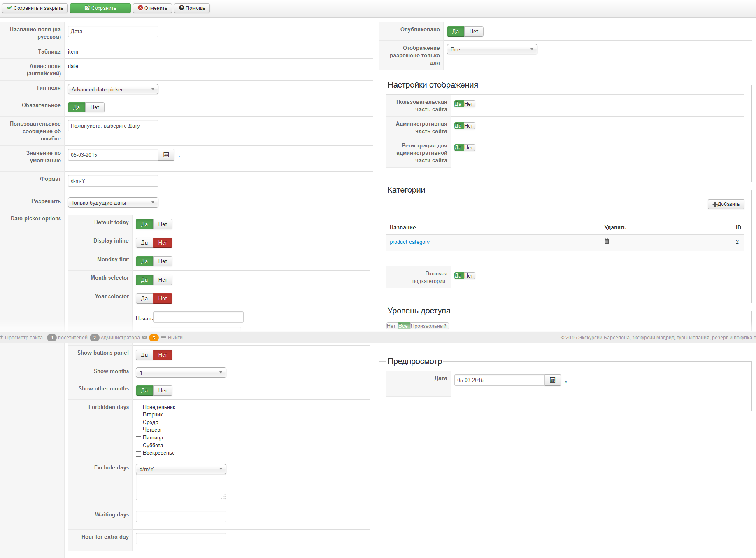The image size is (756, 558).
Task: Focus the Начать input field
Action: point(198,317)
